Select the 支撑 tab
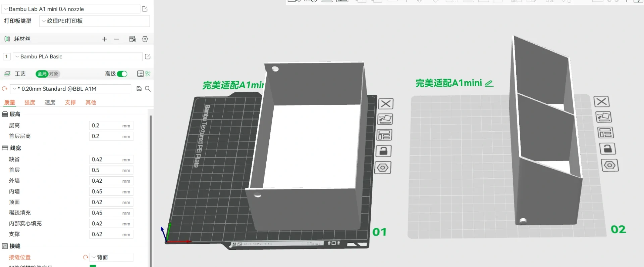 coord(70,102)
